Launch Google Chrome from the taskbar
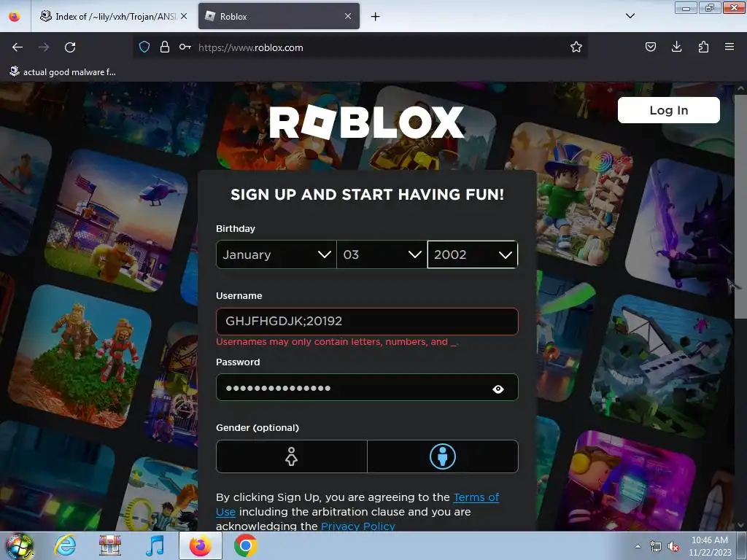This screenshot has width=747, height=560. point(245,546)
